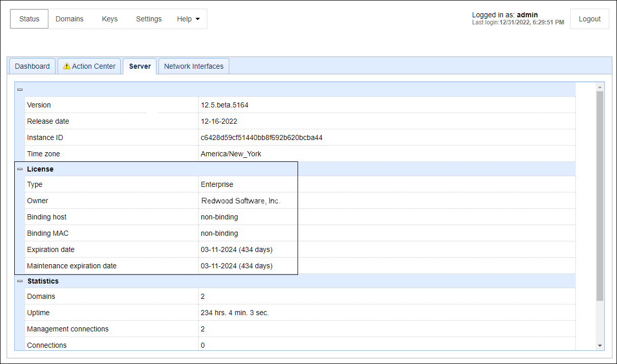Click the Status menu item
Viewport: 617px width, 364px height.
click(29, 19)
